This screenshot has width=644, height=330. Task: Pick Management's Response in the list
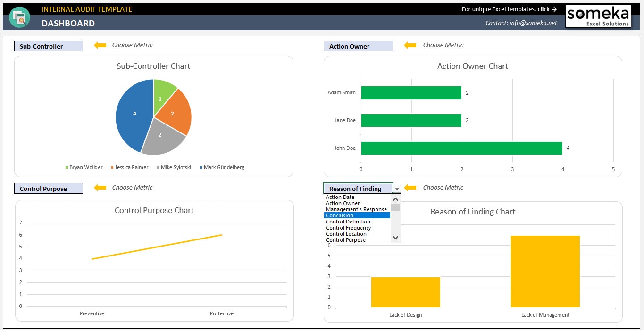click(357, 209)
